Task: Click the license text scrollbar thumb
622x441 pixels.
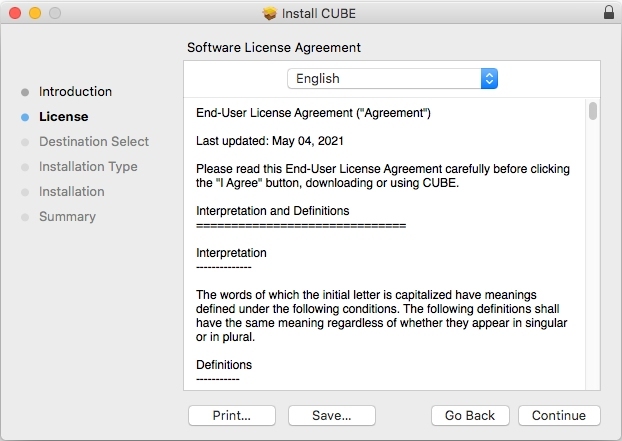Action: tap(593, 111)
